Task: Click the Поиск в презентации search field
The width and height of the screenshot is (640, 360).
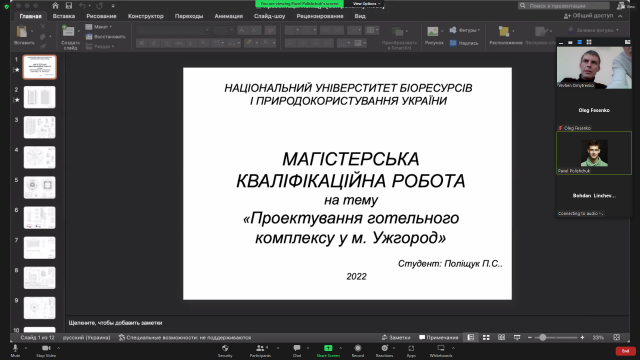Action: pyautogui.click(x=564, y=6)
